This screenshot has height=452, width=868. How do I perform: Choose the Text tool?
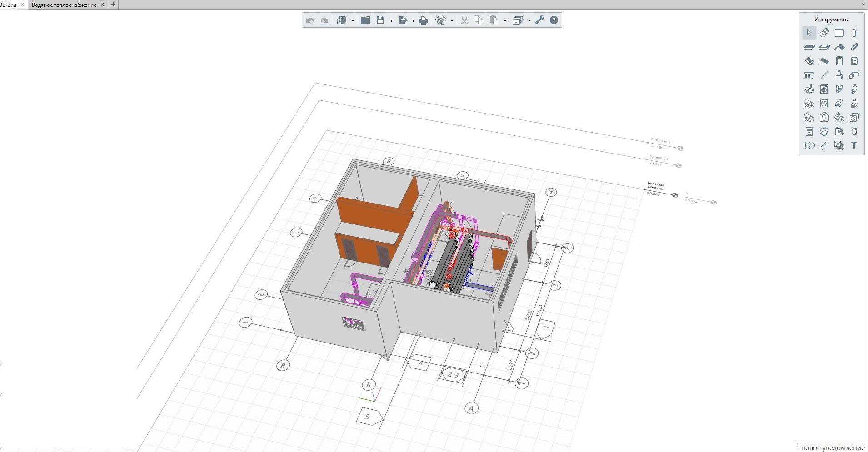point(854,145)
